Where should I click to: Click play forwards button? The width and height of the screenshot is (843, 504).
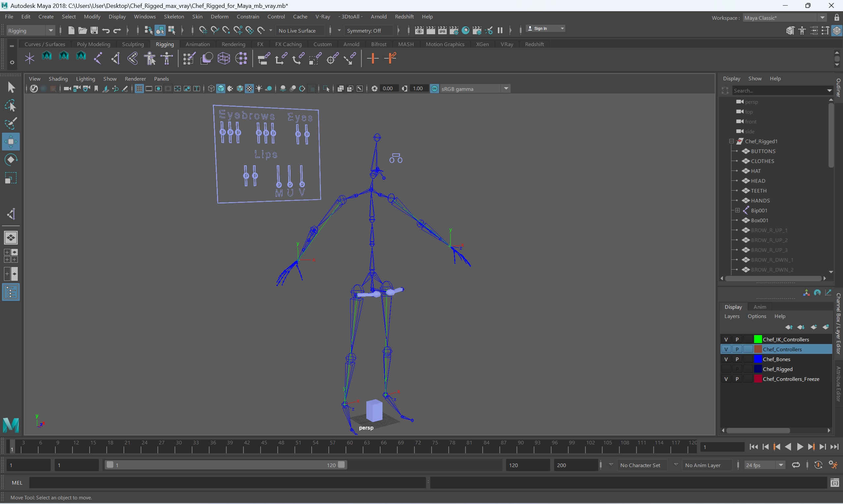coord(800,447)
